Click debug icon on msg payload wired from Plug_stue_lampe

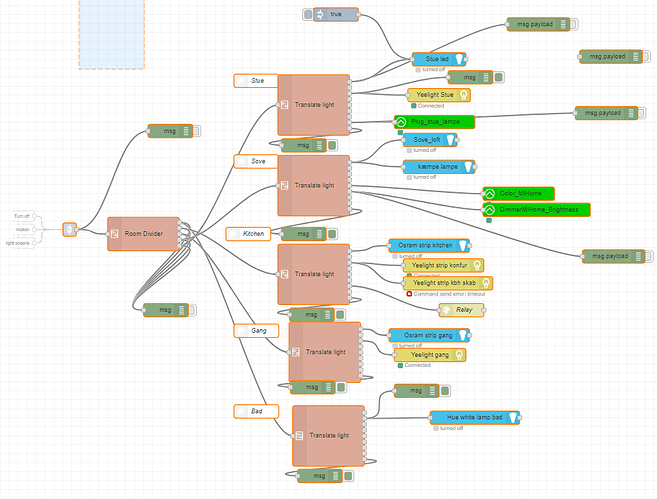(631, 113)
